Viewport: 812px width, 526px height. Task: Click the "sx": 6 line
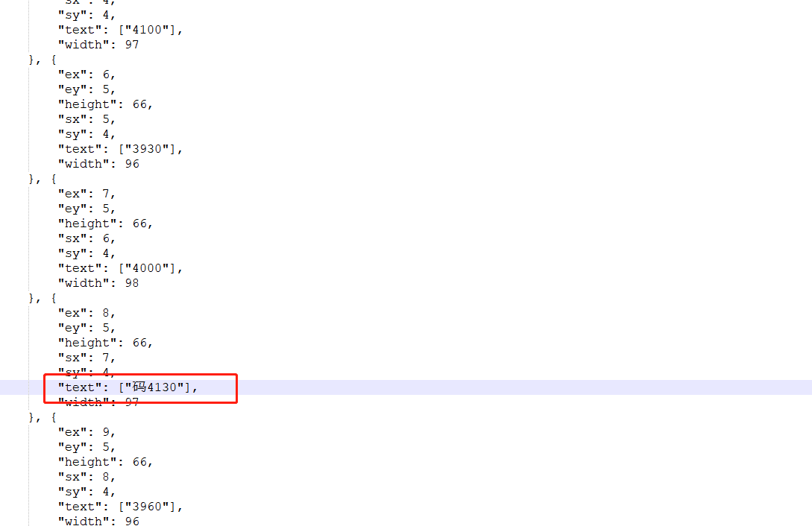click(x=86, y=239)
